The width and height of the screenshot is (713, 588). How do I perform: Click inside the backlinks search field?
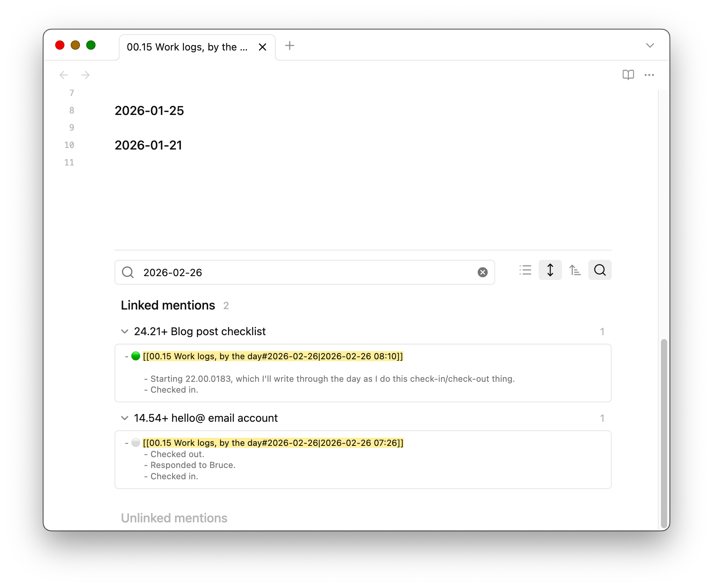click(272, 272)
